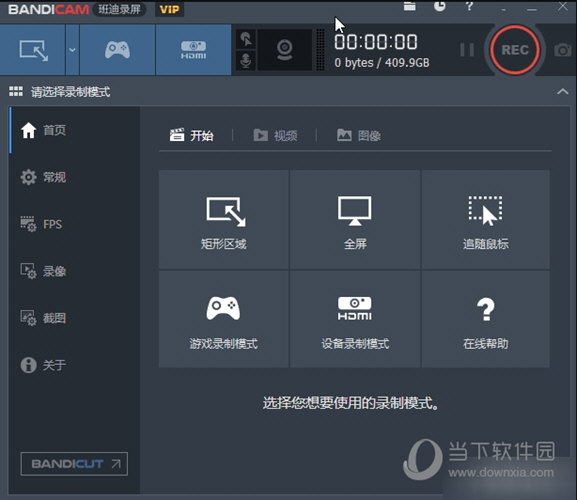Choose the 矩形区域 recording mode tile
This screenshot has width=577, height=500.
tap(223, 220)
